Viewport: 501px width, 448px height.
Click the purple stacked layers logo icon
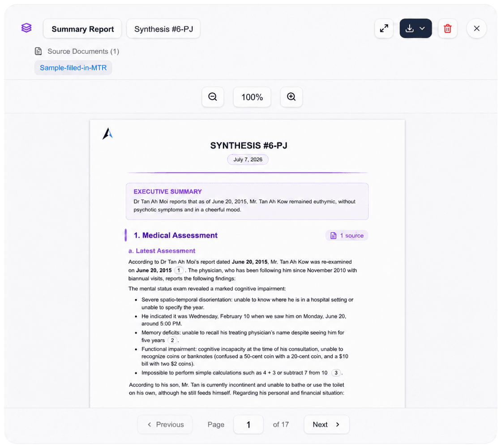26,28
